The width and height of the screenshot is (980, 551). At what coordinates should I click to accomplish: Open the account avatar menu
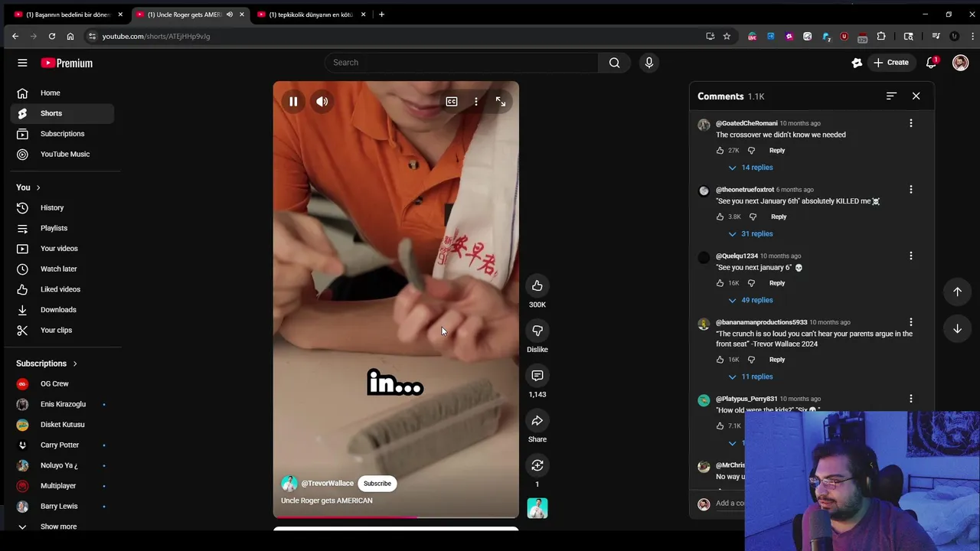[x=960, y=63]
